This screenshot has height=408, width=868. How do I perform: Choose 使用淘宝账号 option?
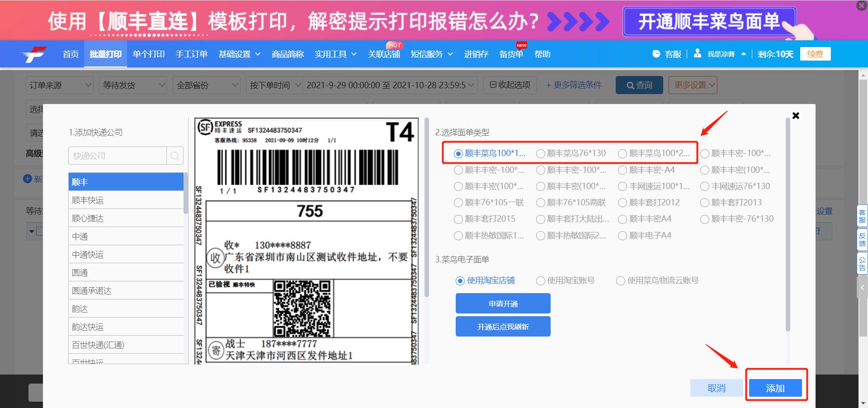pos(566,281)
